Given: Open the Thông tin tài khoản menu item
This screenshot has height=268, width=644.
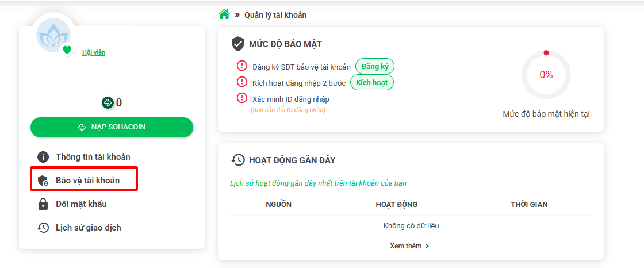Looking at the screenshot, I should pyautogui.click(x=93, y=157).
